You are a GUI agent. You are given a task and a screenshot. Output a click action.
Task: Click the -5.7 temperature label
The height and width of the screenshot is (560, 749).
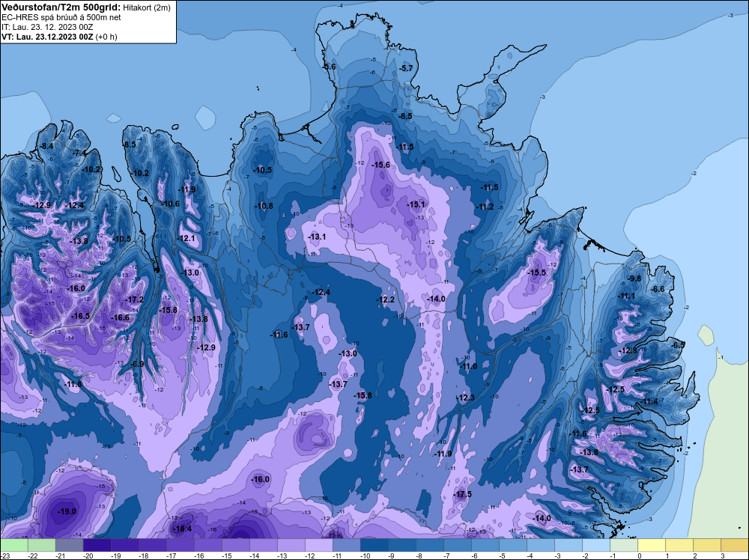(405, 68)
